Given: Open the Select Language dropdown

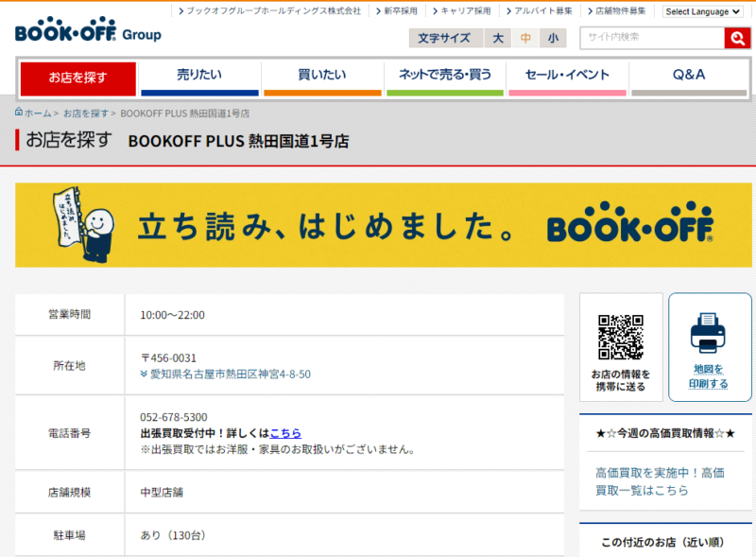Looking at the screenshot, I should click(x=702, y=11).
